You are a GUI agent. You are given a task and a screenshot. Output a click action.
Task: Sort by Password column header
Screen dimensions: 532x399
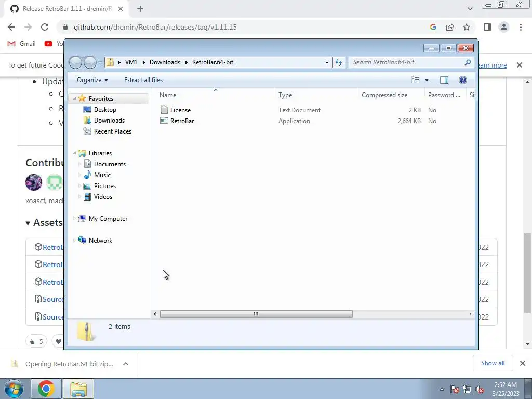(445, 95)
